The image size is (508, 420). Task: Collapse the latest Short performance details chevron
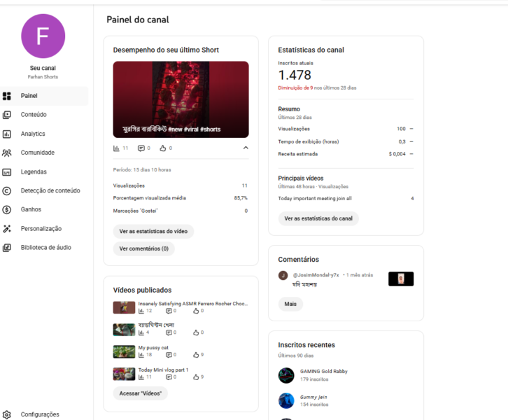tap(246, 148)
